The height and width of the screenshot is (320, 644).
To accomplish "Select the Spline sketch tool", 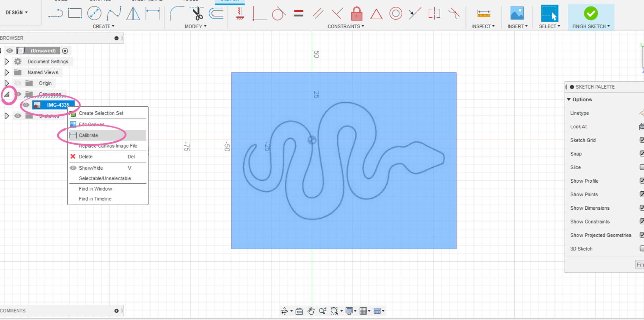I will 114,13.
